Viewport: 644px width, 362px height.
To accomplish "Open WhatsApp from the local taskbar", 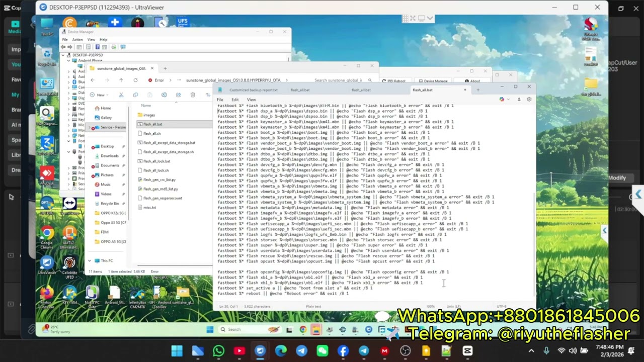I will pos(218,351).
